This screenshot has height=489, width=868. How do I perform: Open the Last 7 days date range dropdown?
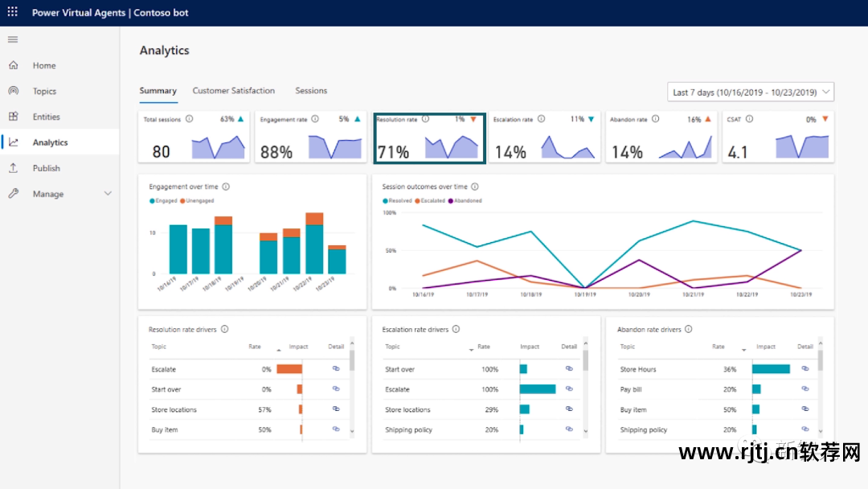tap(750, 92)
